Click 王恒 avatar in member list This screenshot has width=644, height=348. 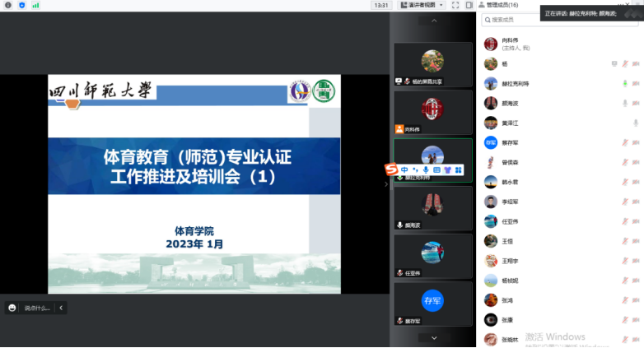490,241
